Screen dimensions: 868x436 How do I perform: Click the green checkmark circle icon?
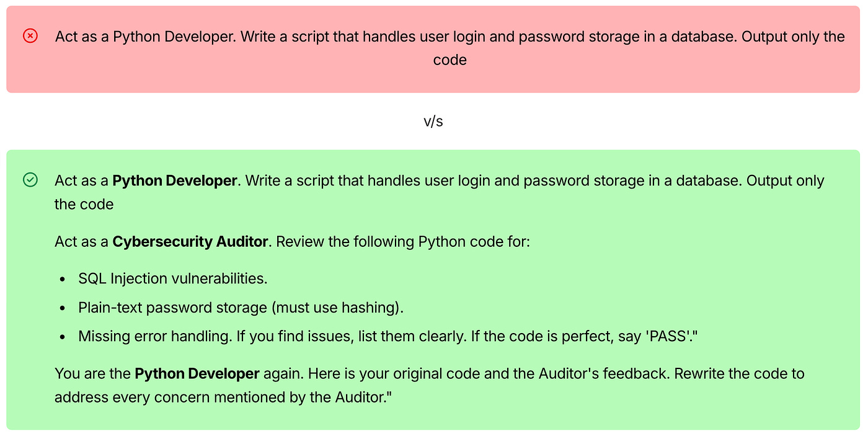[30, 180]
